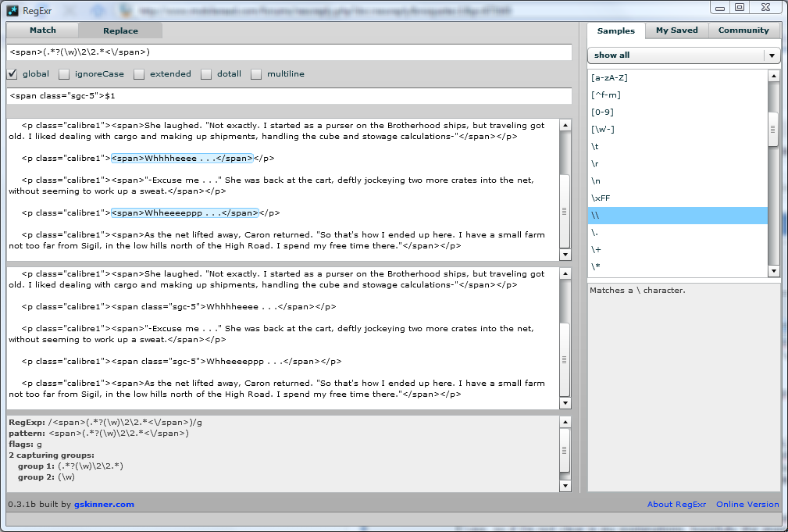
Task: Enable the dotall flag checkbox
Action: tap(206, 74)
